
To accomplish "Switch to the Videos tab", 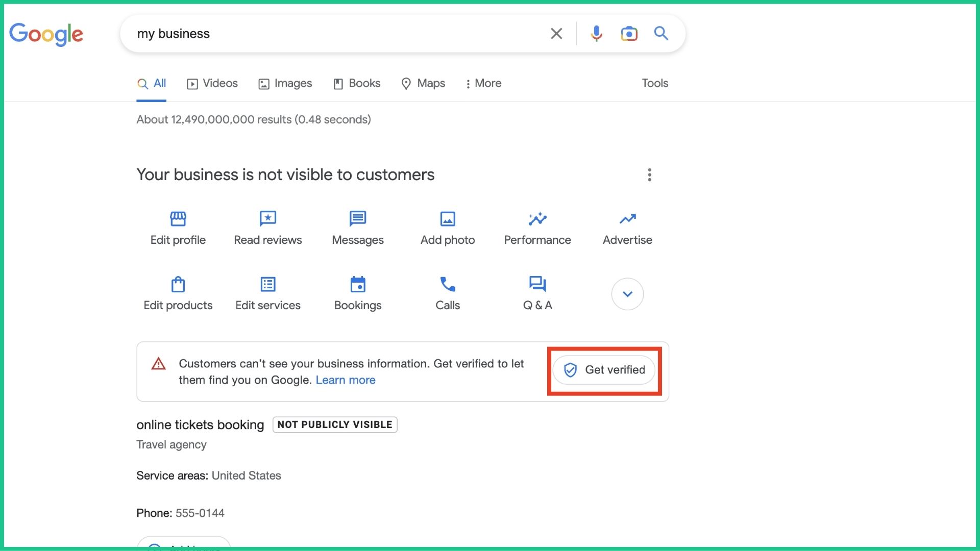I will click(x=212, y=84).
